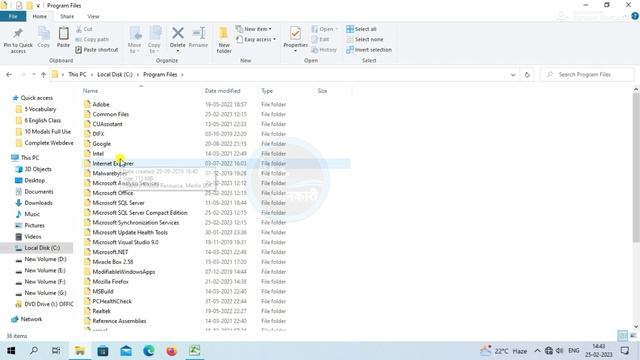The width and height of the screenshot is (640, 360).
Task: Click Copy path command
Action: 92,39
